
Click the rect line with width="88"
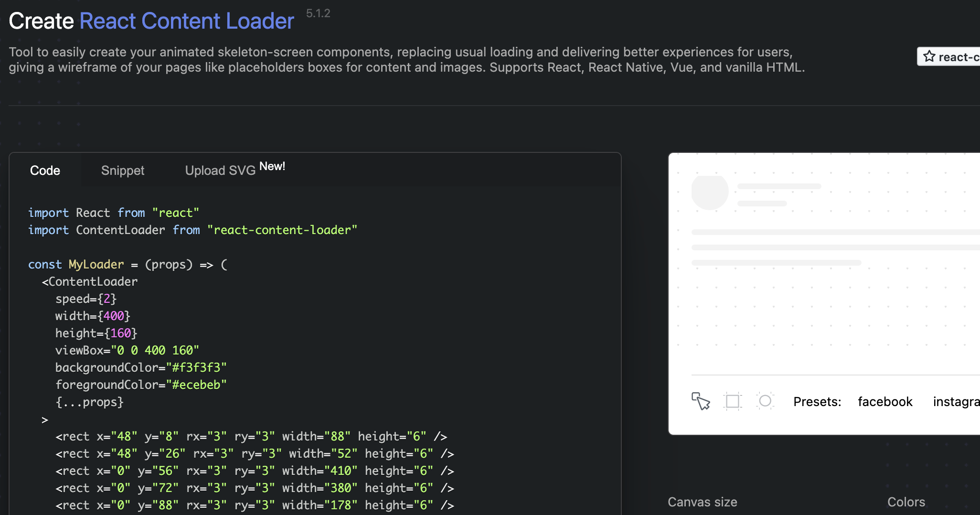coord(251,436)
